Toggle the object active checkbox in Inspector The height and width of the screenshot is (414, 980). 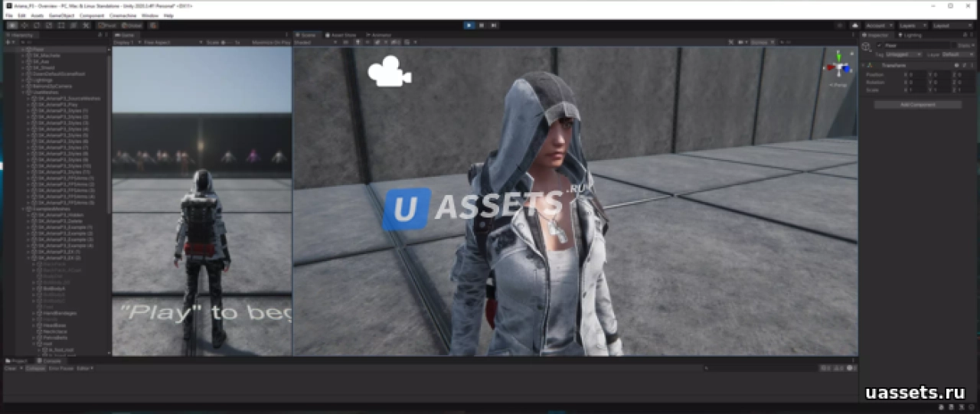pos(879,45)
